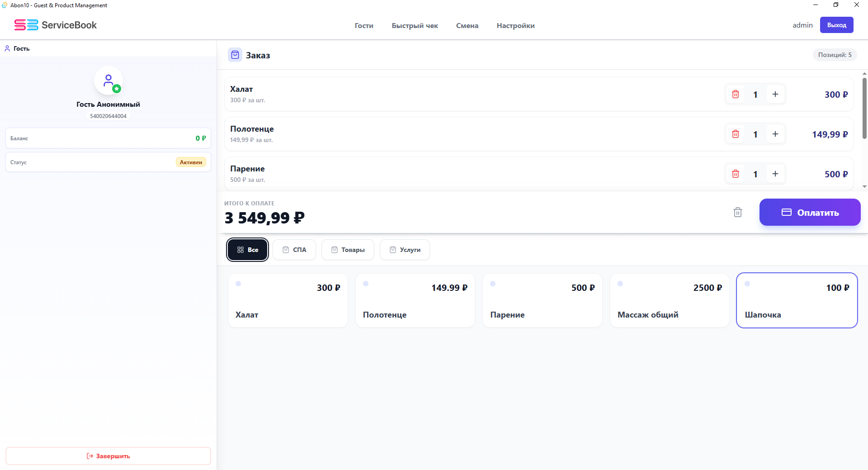Finish the guest session with Завершить
The image size is (868, 470).
click(x=108, y=456)
